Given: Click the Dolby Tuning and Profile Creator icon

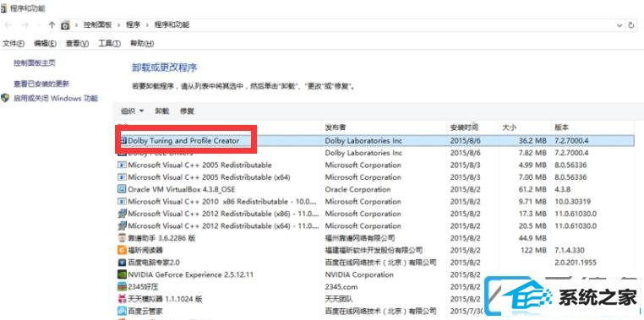Looking at the screenshot, I should pos(123,141).
